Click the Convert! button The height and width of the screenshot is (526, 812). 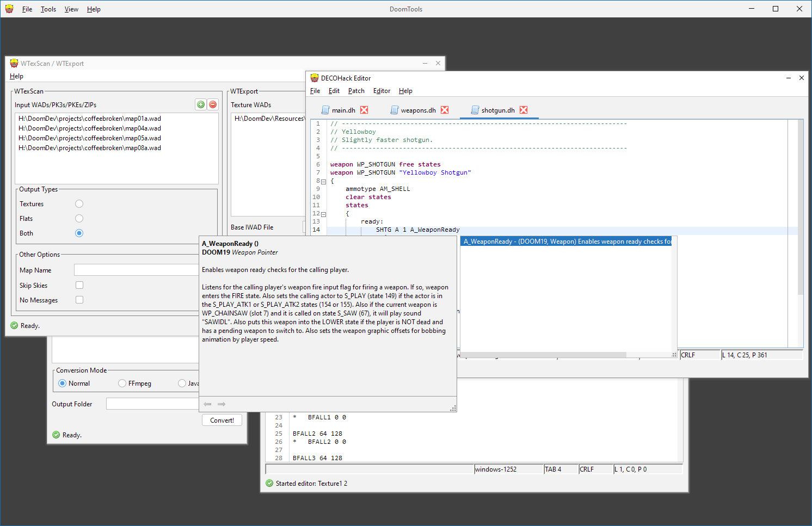coord(222,420)
